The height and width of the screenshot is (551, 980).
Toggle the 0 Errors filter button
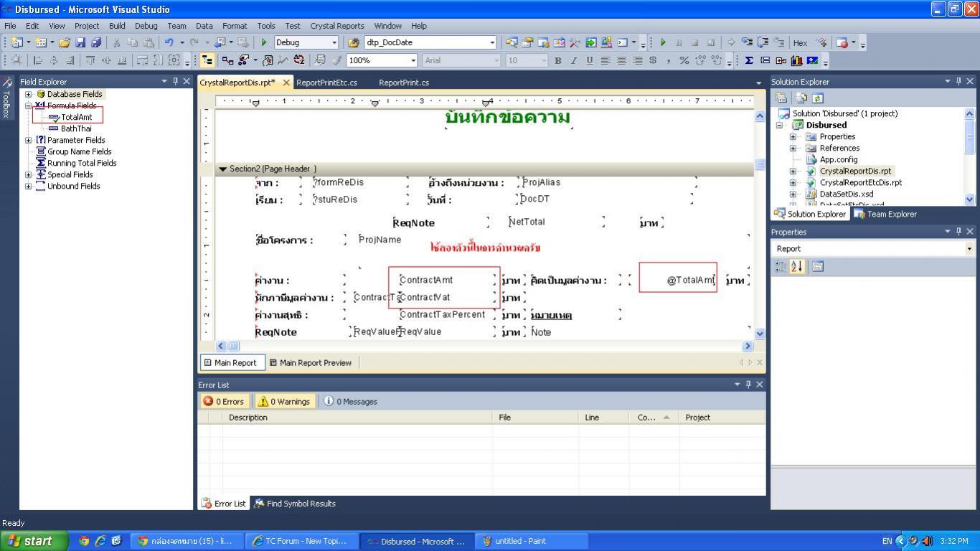(225, 401)
